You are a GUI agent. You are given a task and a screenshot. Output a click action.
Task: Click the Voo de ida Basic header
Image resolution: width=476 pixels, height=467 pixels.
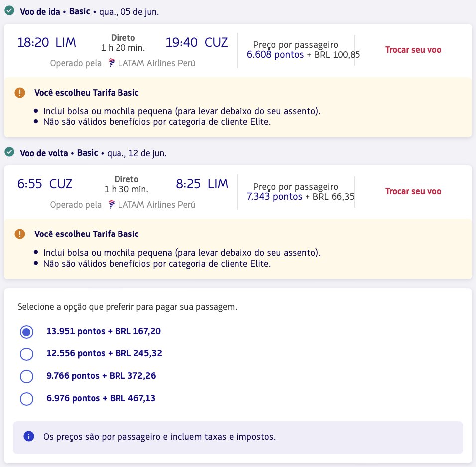coord(55,11)
